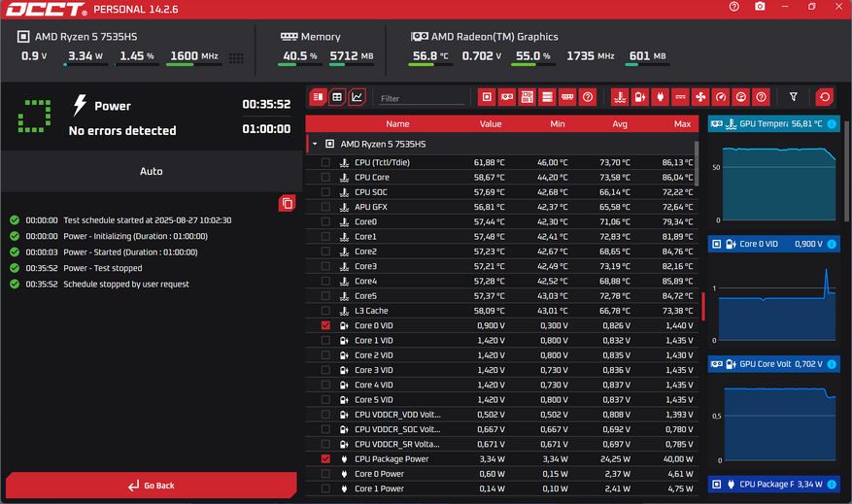Click the Memory 40.5 % usage bar
Screen dimensions: 852x504
tap(298, 65)
